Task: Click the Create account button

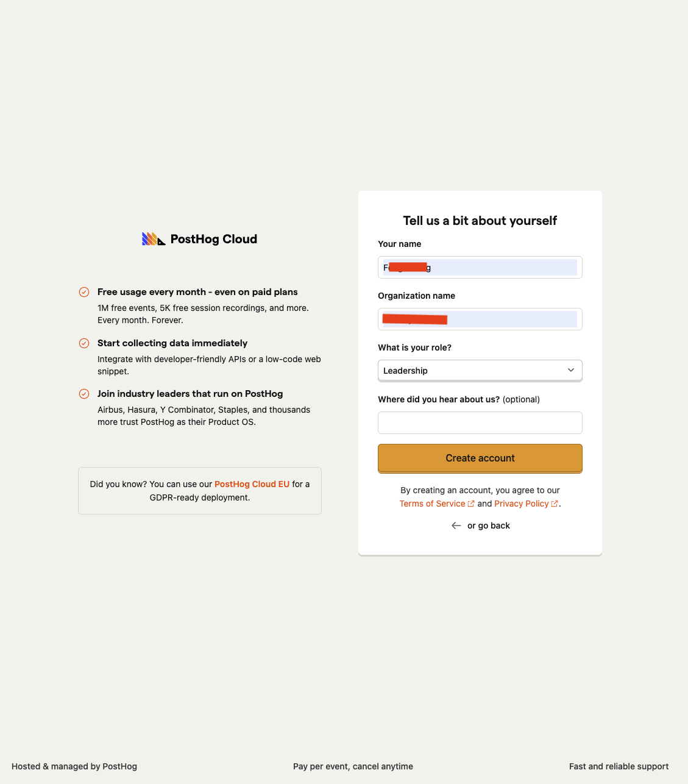Action: pyautogui.click(x=480, y=458)
